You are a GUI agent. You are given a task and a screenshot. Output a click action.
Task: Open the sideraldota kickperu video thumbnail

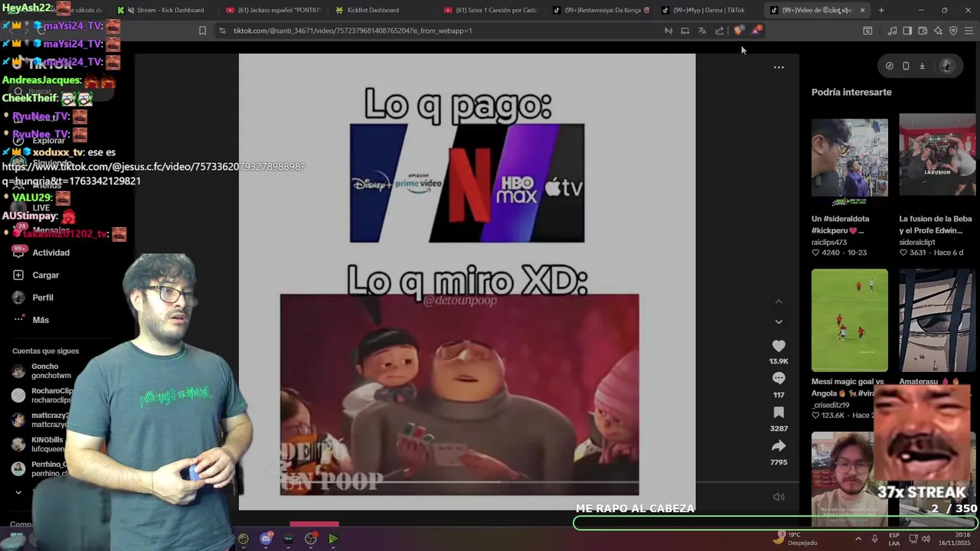pos(850,158)
